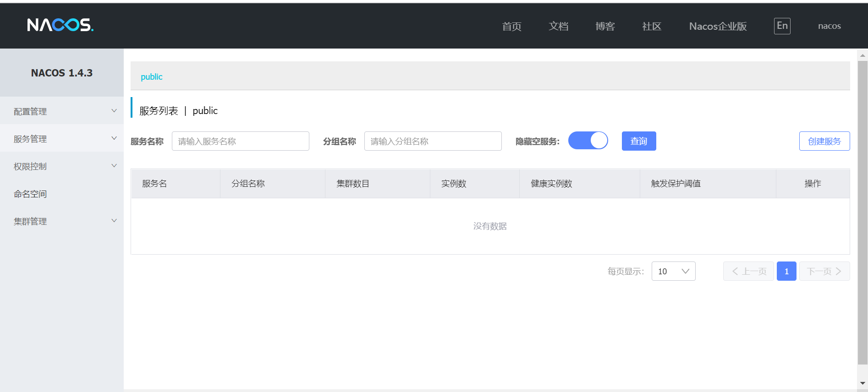Expand 配置管理 sidebar chevron
The image size is (868, 392).
114,111
